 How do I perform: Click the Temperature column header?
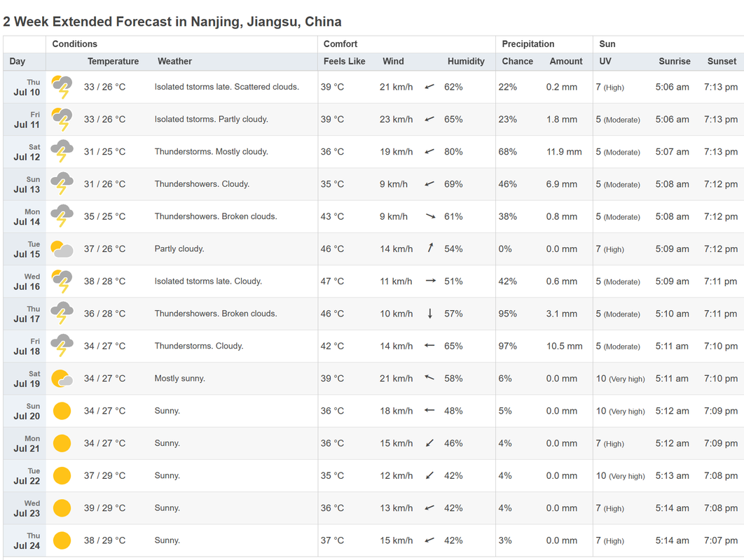coord(113,62)
